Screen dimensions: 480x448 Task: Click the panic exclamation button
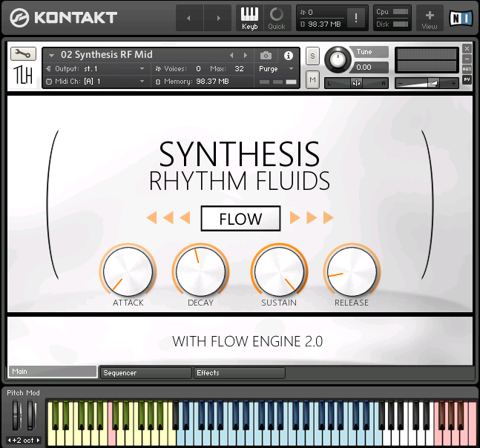355,18
